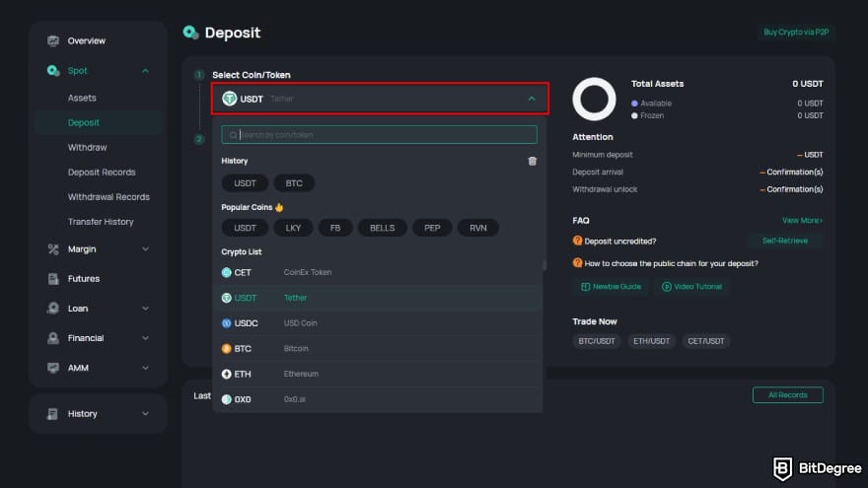The height and width of the screenshot is (488, 868).
Task: Click the search by coin/token field
Action: pos(379,134)
